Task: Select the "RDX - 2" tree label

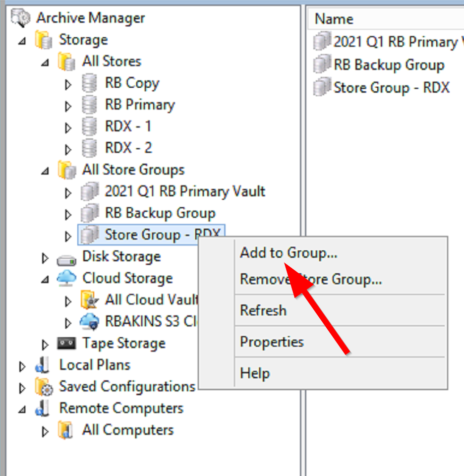Action: coord(128,148)
